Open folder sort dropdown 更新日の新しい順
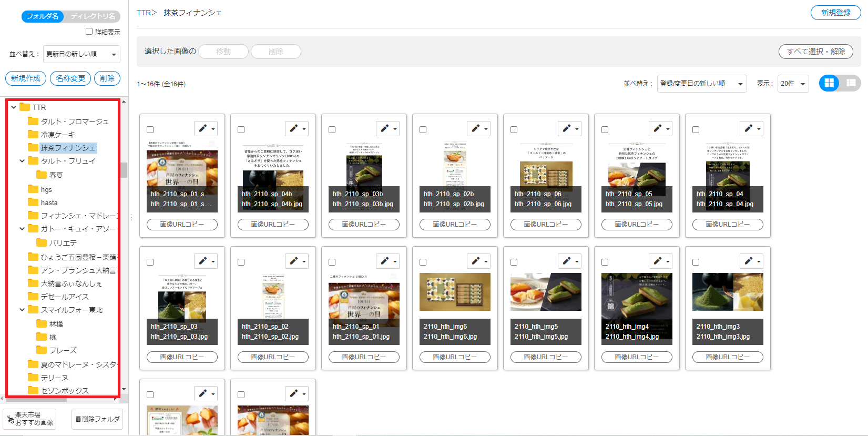 click(81, 54)
